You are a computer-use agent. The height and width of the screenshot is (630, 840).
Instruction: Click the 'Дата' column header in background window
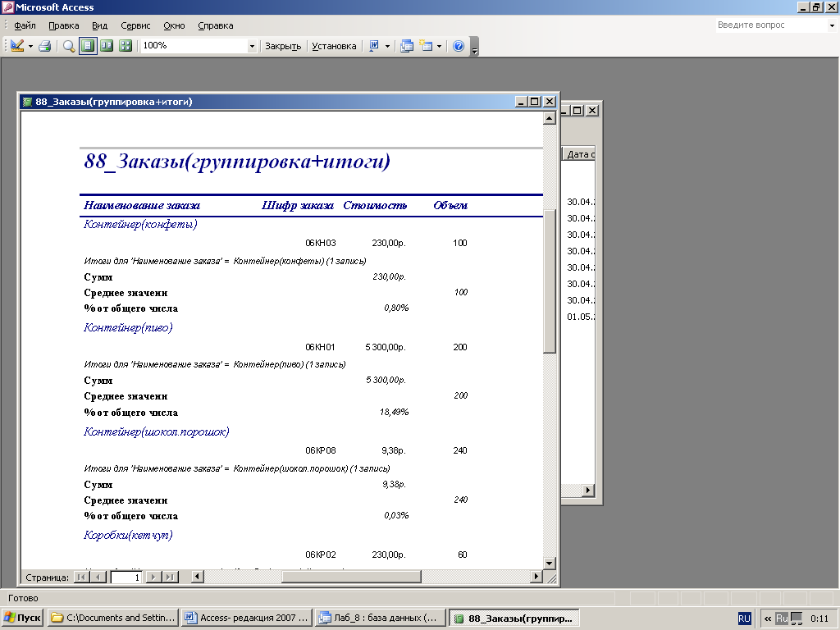pyautogui.click(x=578, y=154)
